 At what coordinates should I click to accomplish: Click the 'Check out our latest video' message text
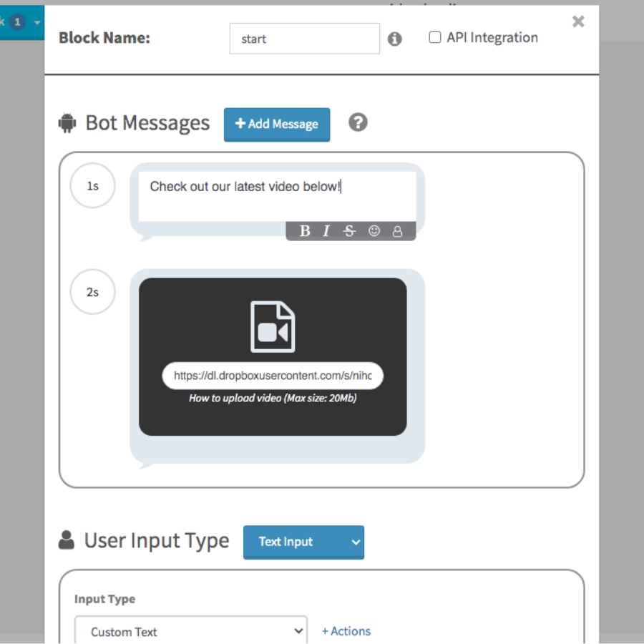pyautogui.click(x=245, y=187)
